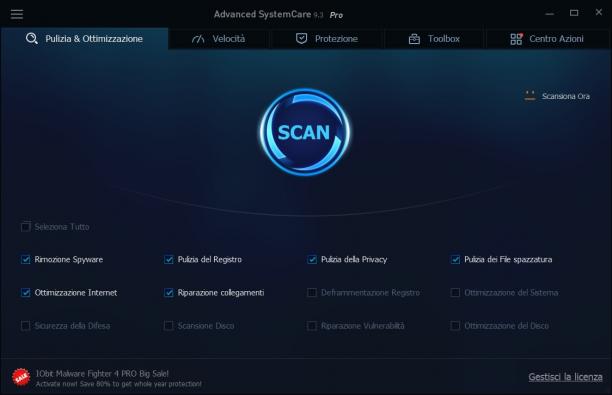Uncheck Pulizia dei File spazzatura
Image resolution: width=612 pixels, height=395 pixels.
pos(455,260)
